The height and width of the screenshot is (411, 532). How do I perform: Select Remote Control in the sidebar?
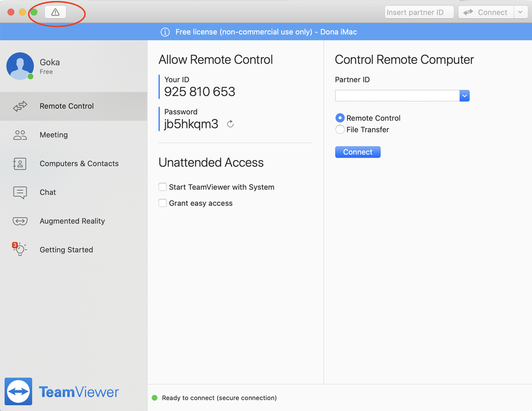coord(66,106)
